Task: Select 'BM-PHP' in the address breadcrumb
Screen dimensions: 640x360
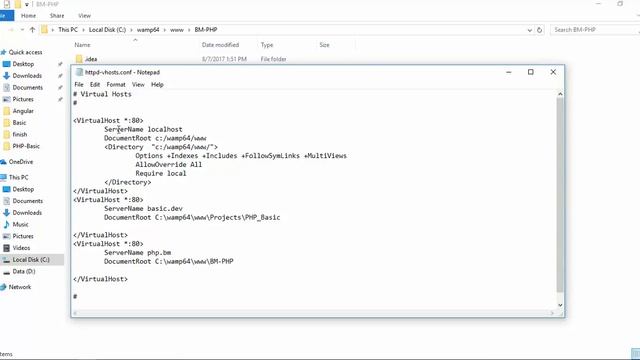Action: (x=206, y=30)
